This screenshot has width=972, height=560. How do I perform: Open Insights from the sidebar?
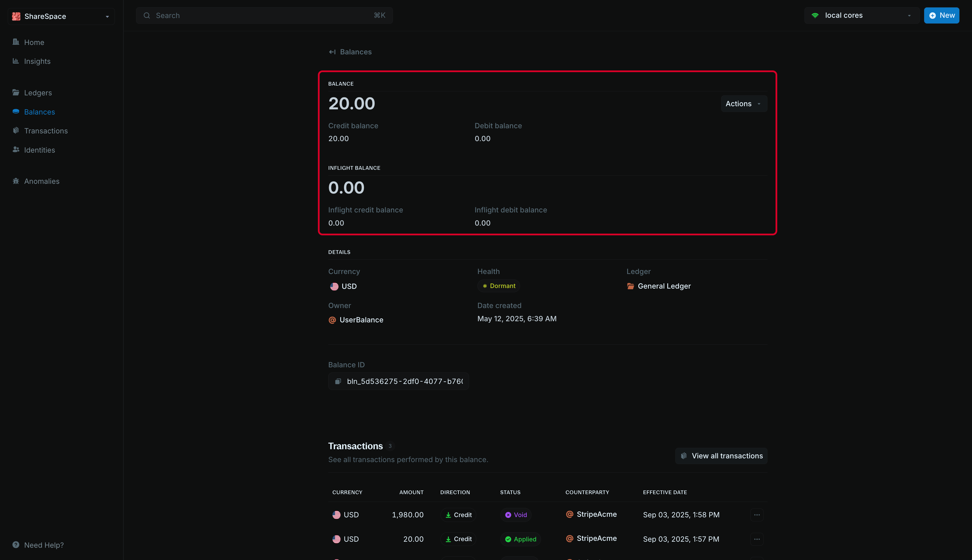(x=37, y=61)
